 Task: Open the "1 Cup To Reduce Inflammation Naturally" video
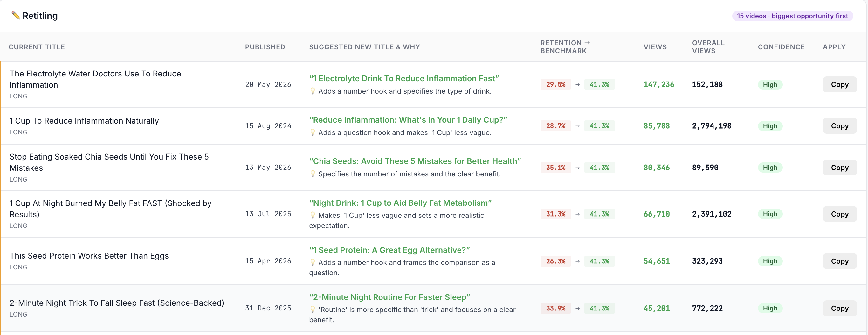[84, 121]
